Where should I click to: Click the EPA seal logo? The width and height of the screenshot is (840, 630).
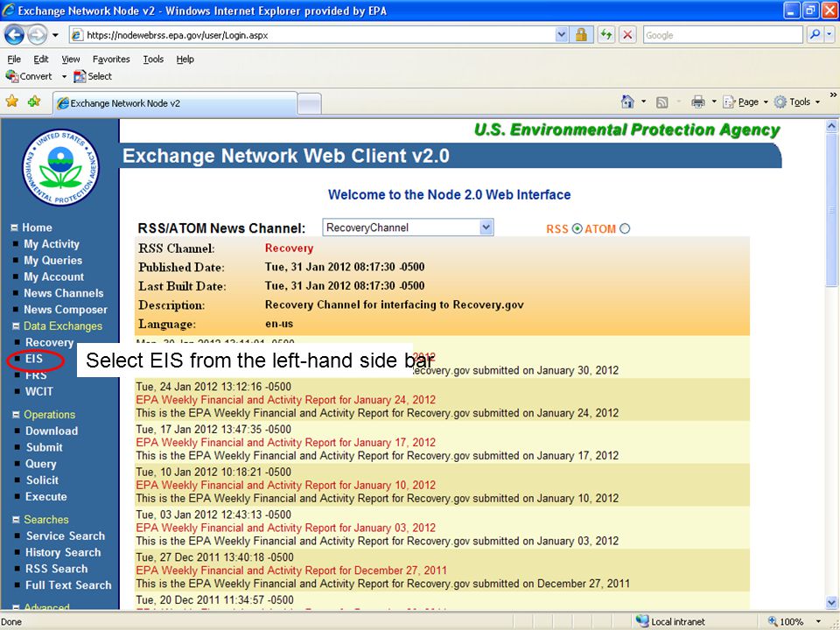(60, 167)
